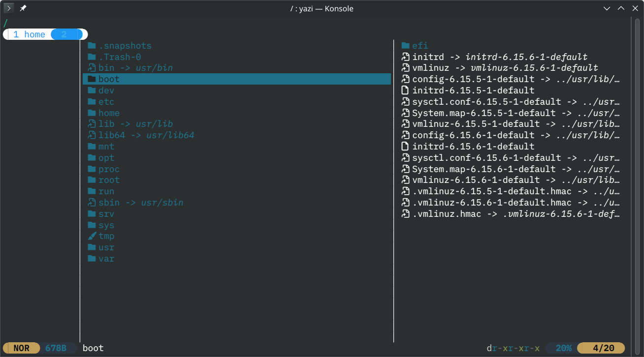Click the 20% scroll progress indicator

(x=564, y=348)
